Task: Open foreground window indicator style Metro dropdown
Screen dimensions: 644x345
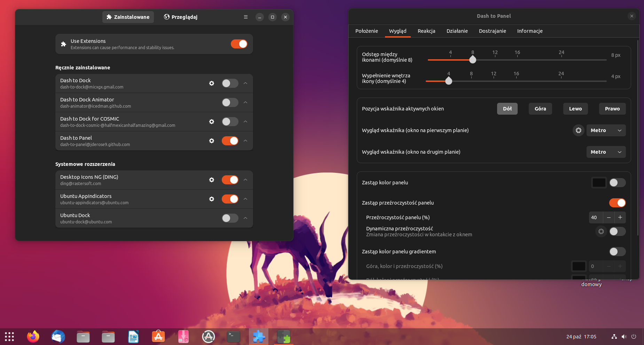Action: tap(606, 130)
